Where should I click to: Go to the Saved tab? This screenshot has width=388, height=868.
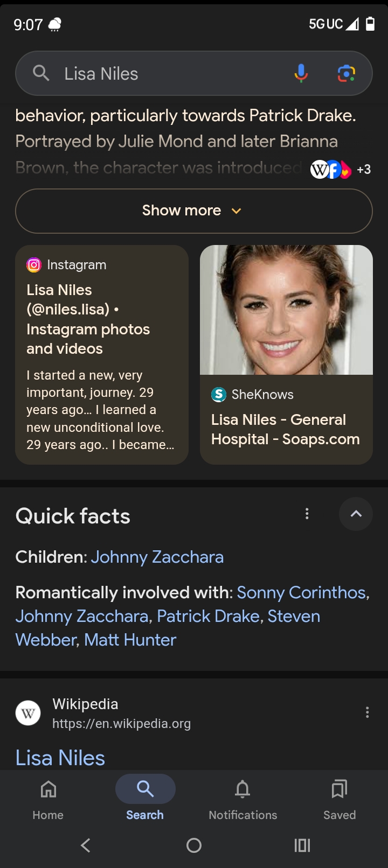click(339, 799)
